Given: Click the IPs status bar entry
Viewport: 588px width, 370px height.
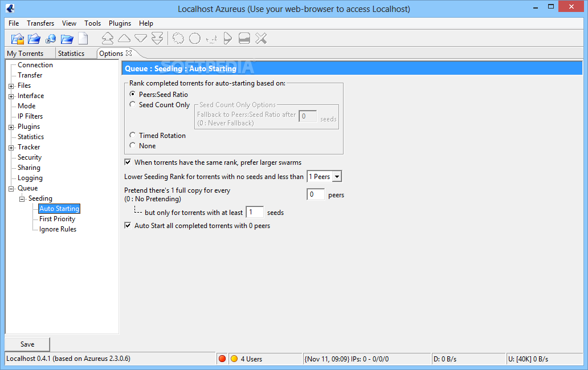Looking at the screenshot, I should [346, 359].
